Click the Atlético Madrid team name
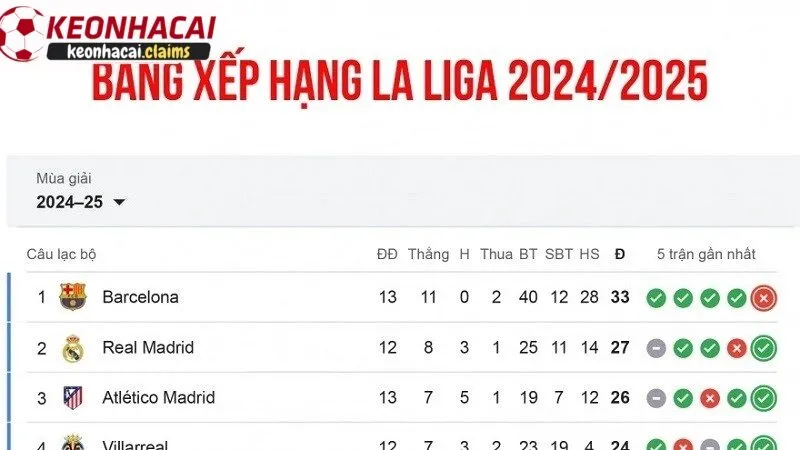Viewport: 800px width, 450px height. pos(158,398)
